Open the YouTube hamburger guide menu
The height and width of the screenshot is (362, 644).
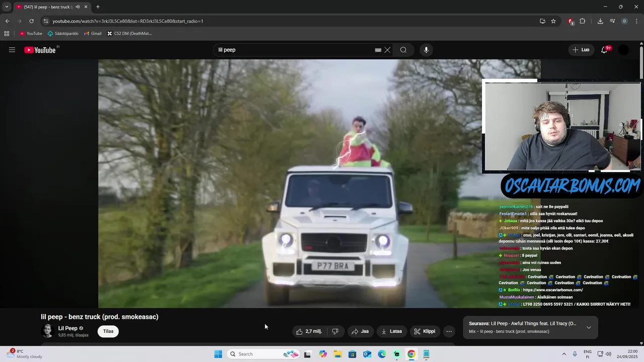click(x=12, y=50)
